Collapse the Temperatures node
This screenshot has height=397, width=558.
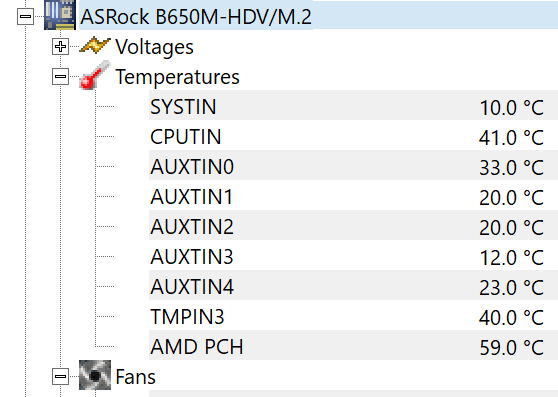coord(60,76)
